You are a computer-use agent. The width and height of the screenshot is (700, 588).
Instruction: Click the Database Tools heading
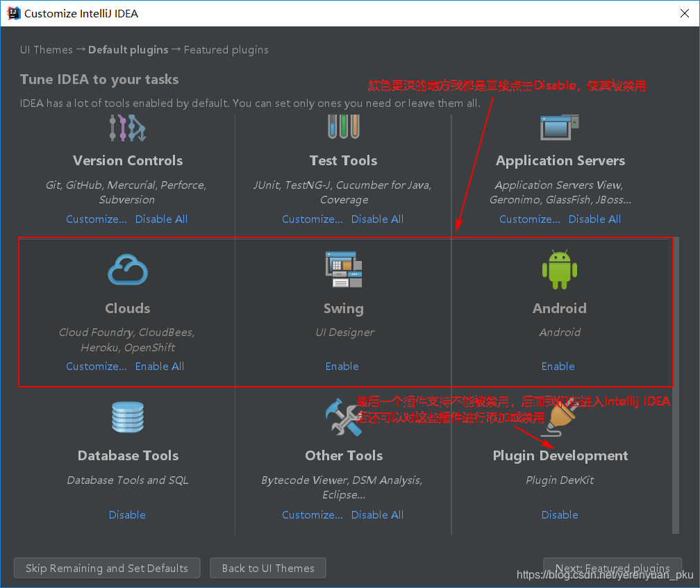[x=128, y=455]
